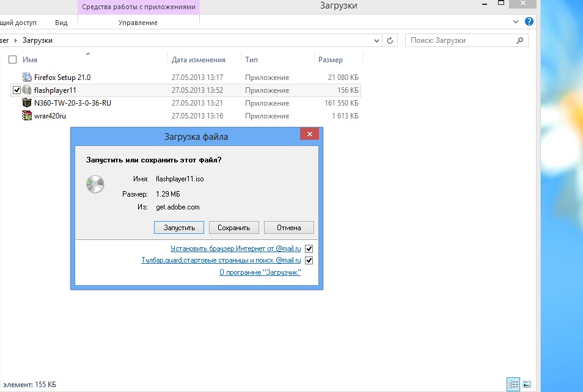Expand the address bar history dropdown
The width and height of the screenshot is (583, 392).
click(x=376, y=40)
